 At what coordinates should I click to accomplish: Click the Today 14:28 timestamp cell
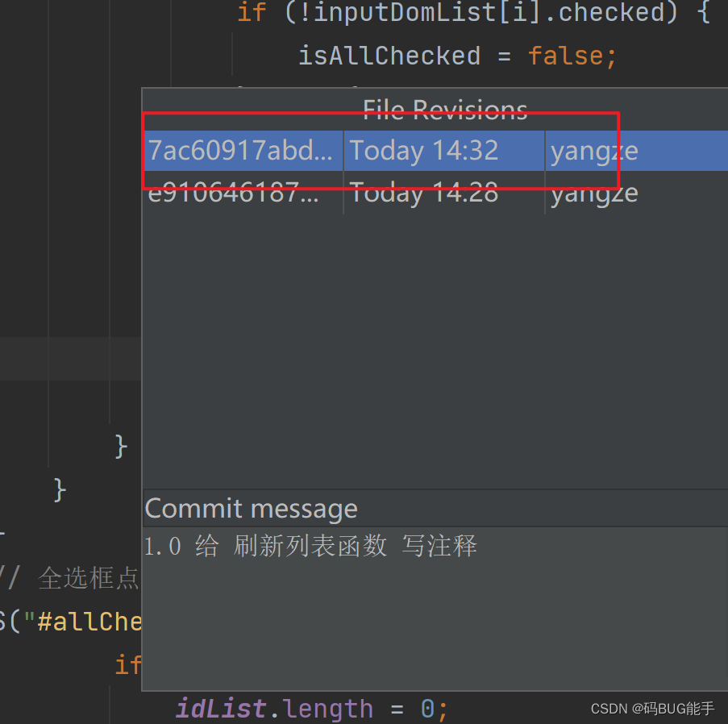point(423,193)
